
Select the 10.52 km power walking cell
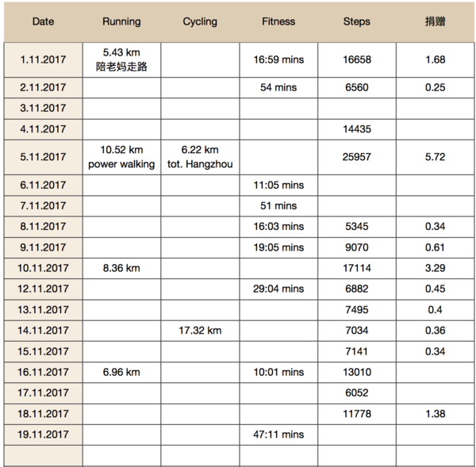121,157
